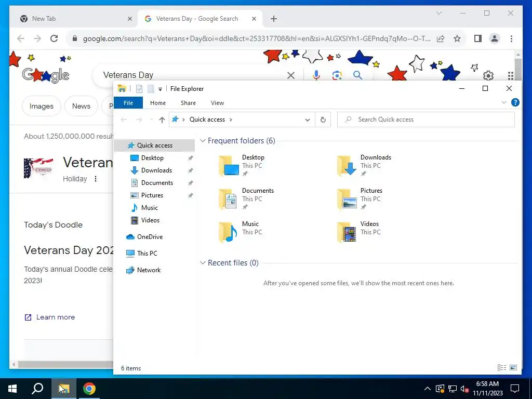
Task: Expand the address bar history dropdown
Action: tap(308, 120)
